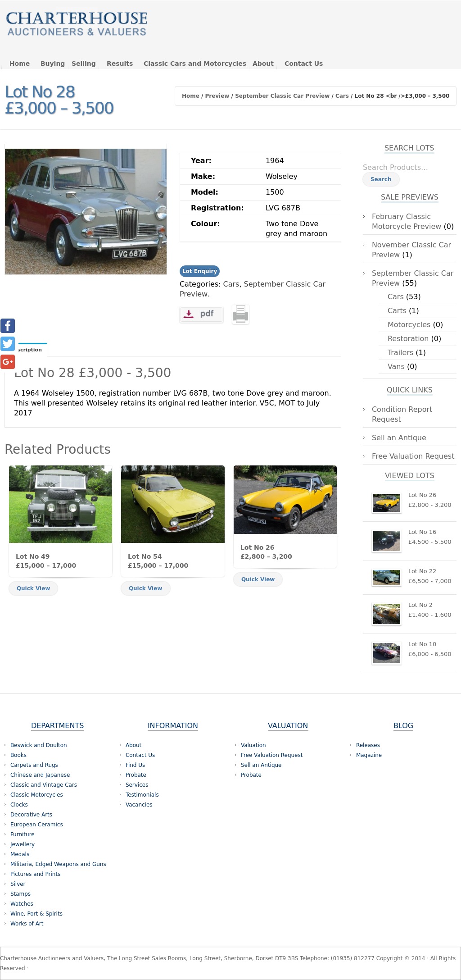Open the Vans (0) subcategory
The width and height of the screenshot is (461, 980).
[x=396, y=366]
